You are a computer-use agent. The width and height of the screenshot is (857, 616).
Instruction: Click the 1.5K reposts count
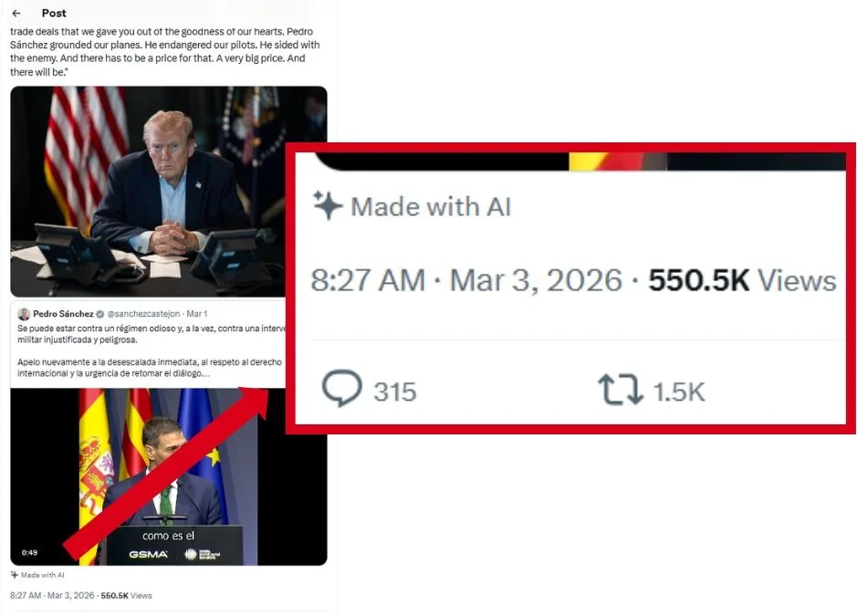pyautogui.click(x=679, y=392)
